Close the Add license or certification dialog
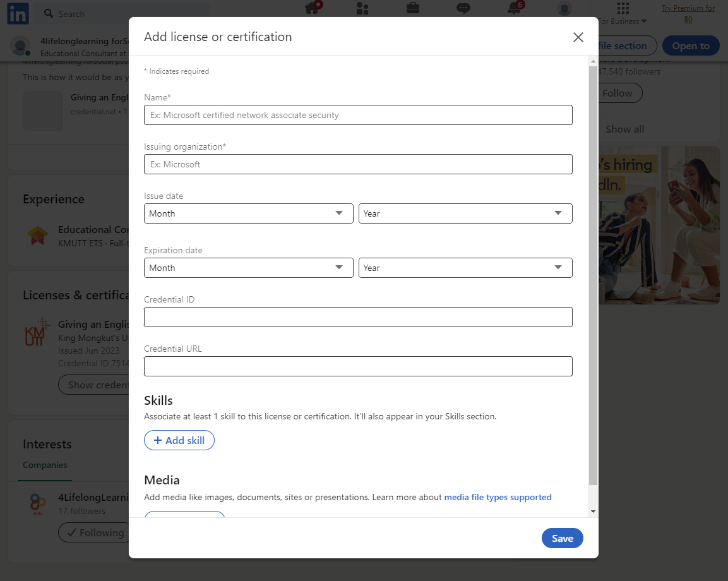 click(578, 37)
